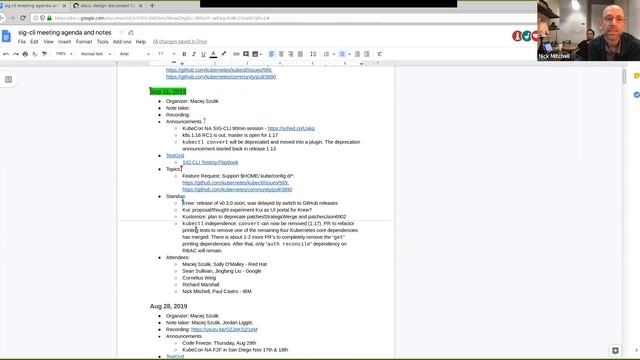Image resolution: width=640 pixels, height=360 pixels.
Task: Open the Normal text style dropdown
Action: 96,54
